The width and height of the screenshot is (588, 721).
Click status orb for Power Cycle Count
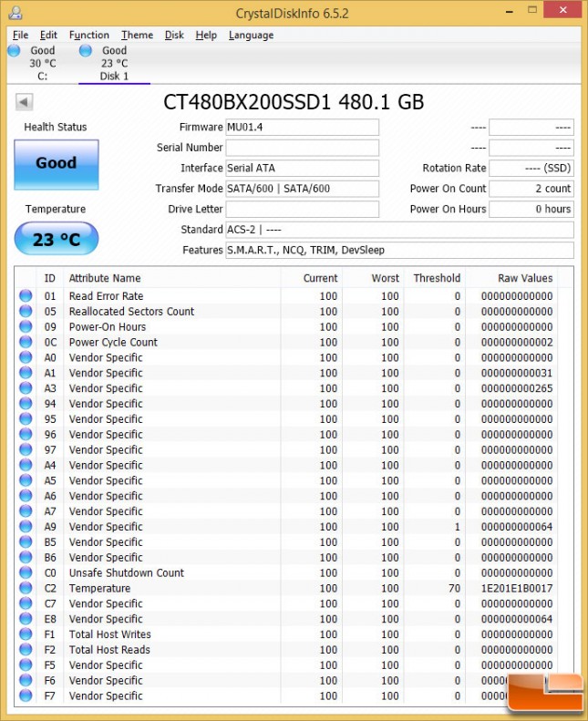pyautogui.click(x=26, y=342)
